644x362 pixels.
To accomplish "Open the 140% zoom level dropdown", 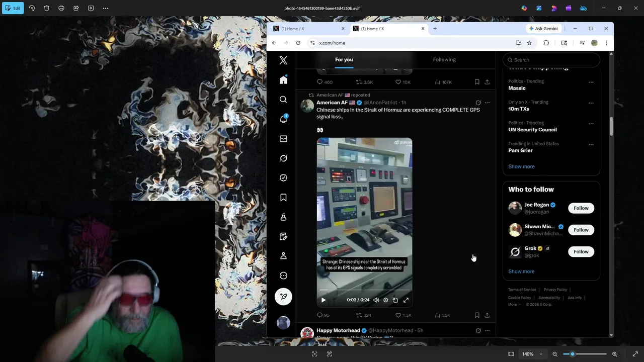I will coord(532,354).
